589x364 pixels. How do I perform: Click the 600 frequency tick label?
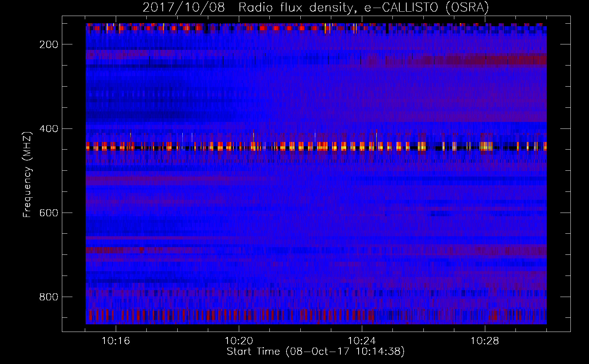click(48, 213)
